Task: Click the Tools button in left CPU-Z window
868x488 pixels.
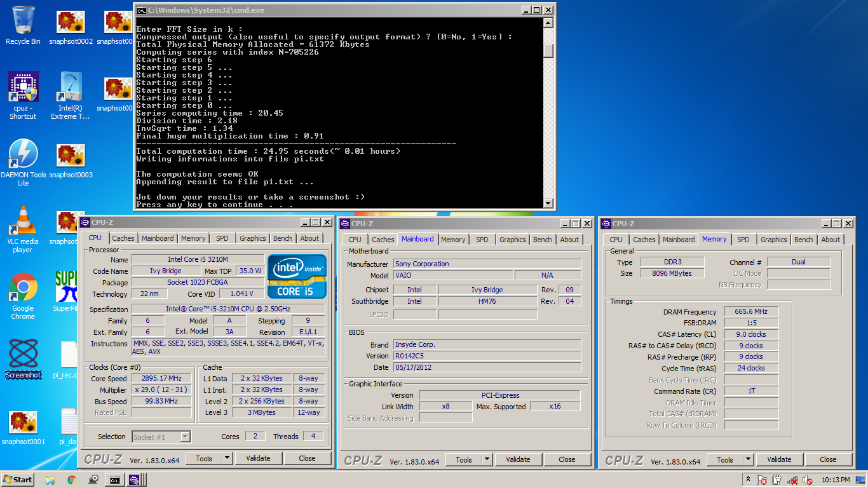Action: pyautogui.click(x=204, y=458)
